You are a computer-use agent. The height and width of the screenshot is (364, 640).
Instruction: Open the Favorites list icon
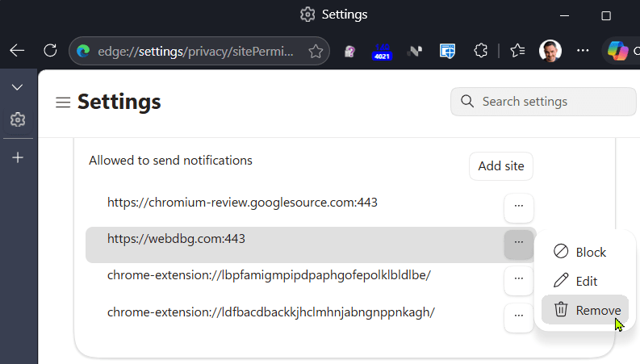517,51
